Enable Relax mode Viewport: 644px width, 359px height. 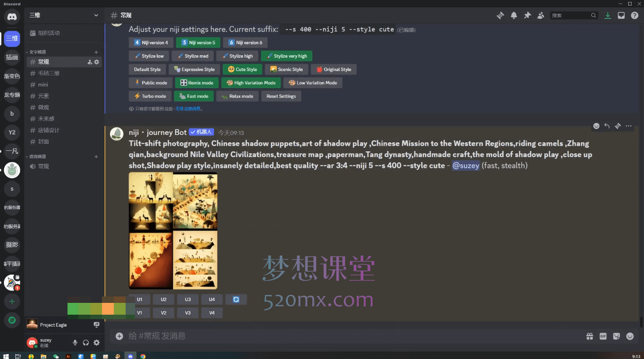pos(237,96)
